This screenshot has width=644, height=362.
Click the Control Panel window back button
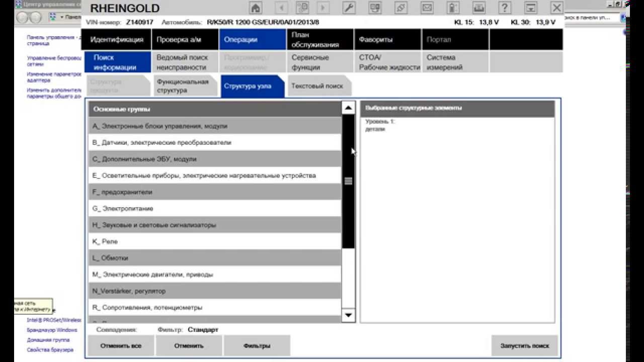tap(23, 17)
